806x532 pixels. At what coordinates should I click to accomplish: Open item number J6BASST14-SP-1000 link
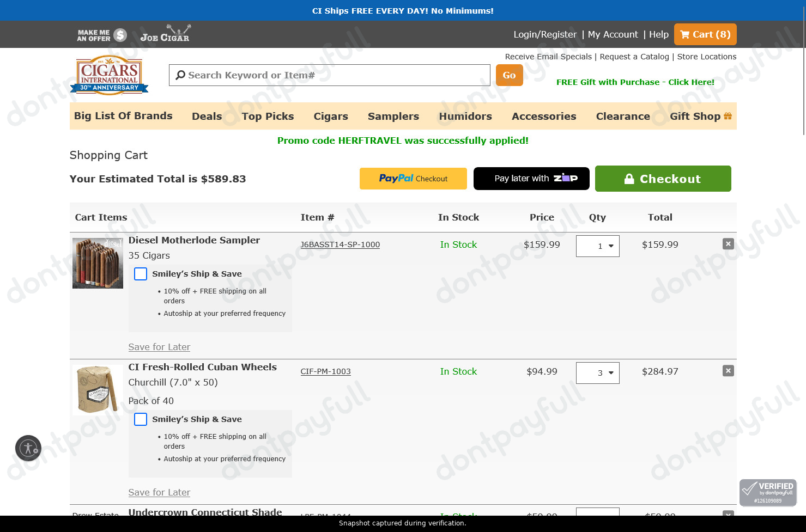340,244
